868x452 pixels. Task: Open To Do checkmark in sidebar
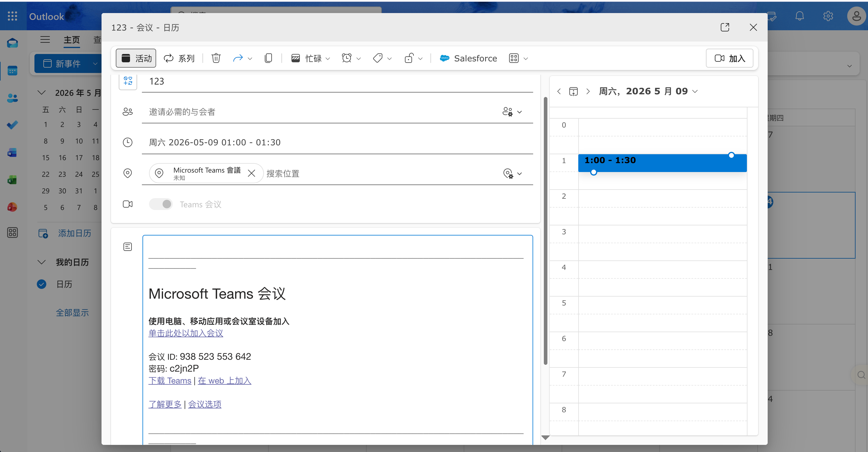(x=12, y=125)
